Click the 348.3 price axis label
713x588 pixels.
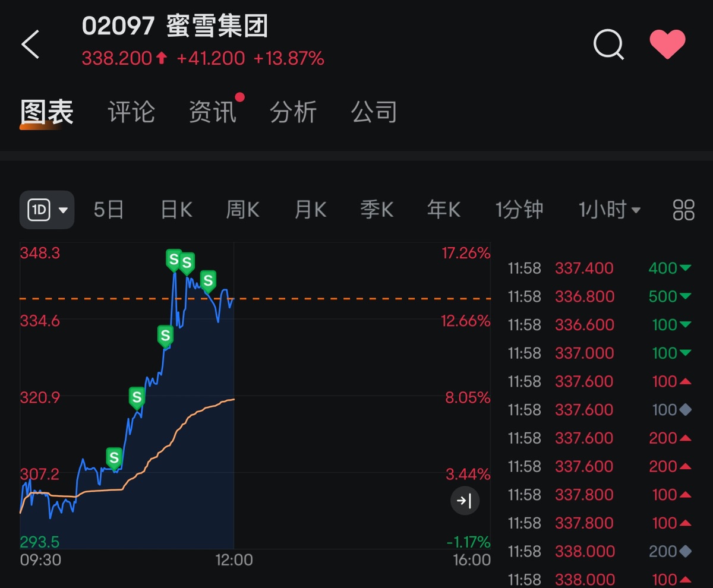coord(40,254)
